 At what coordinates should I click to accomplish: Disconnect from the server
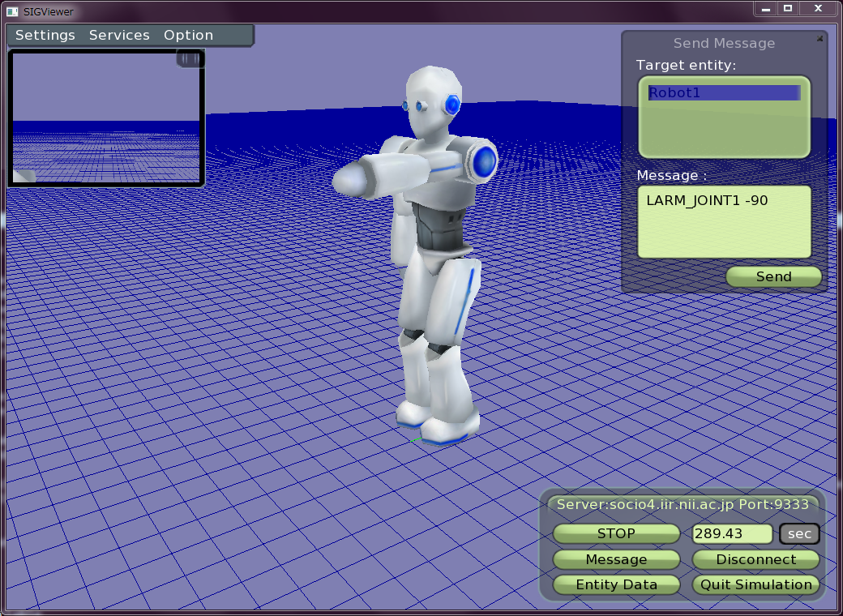pos(755,559)
